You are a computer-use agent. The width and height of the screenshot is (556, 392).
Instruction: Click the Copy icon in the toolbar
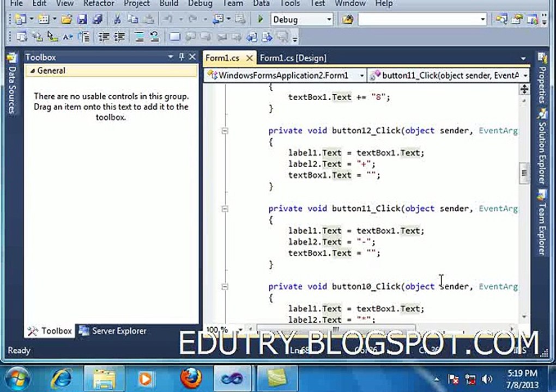coord(132,19)
